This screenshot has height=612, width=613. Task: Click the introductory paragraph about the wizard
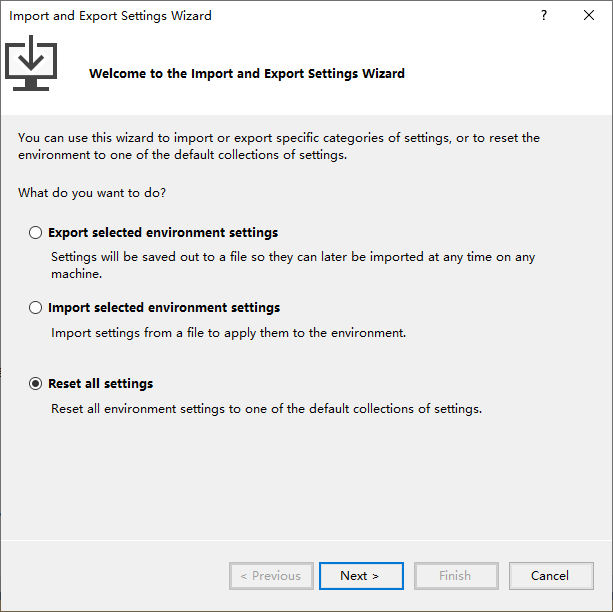[279, 146]
